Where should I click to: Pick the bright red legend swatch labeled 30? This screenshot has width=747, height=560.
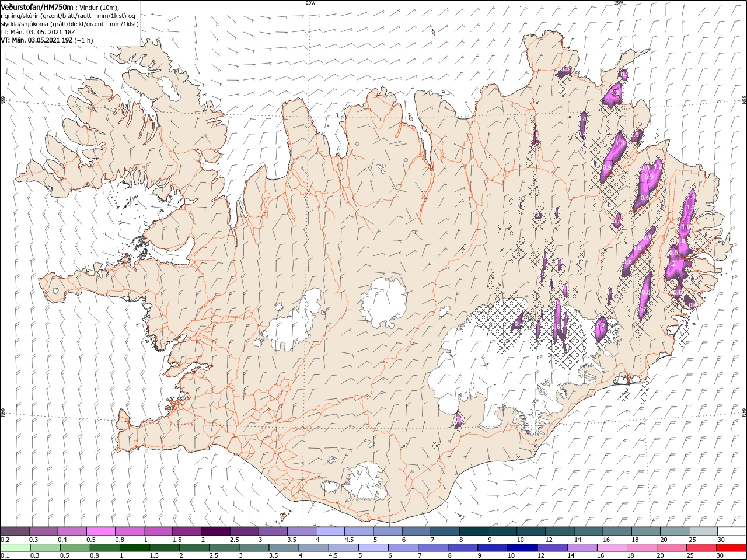731,548
